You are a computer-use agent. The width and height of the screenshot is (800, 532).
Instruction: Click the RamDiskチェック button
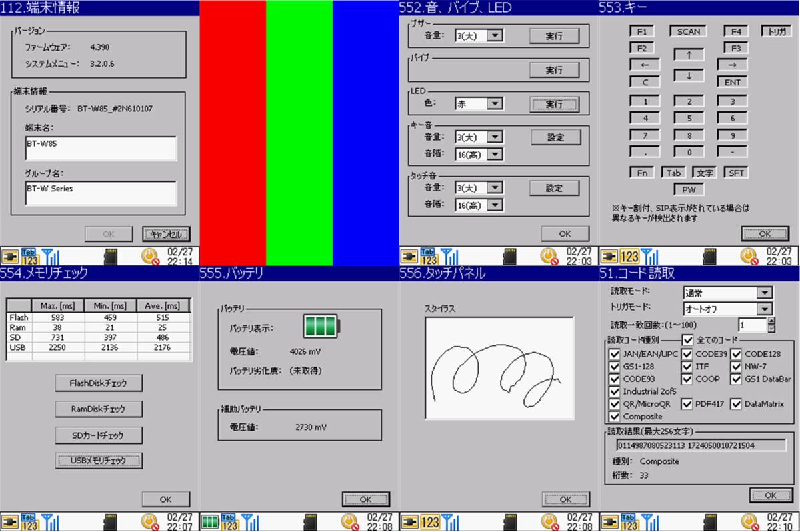point(99,409)
